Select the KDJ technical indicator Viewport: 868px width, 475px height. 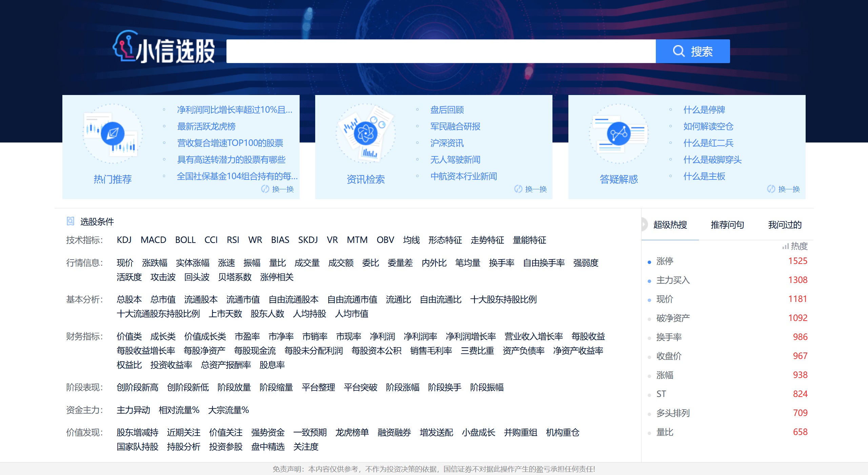[124, 240]
